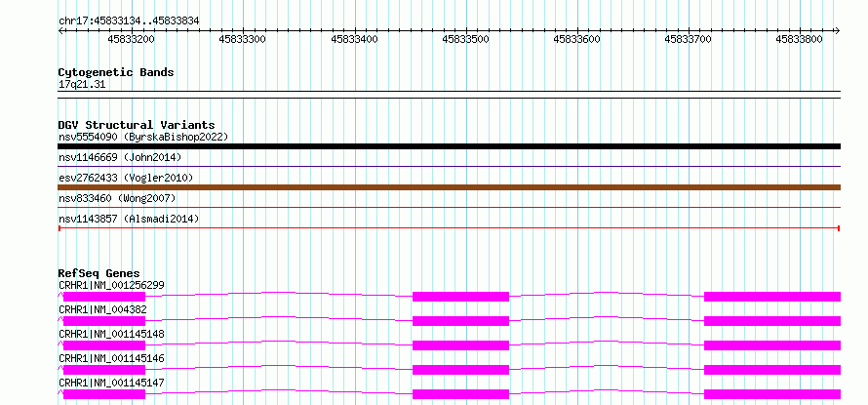
Task: Open variant nsv5554090 (ByrskaBishop2022) label
Action: point(142,137)
